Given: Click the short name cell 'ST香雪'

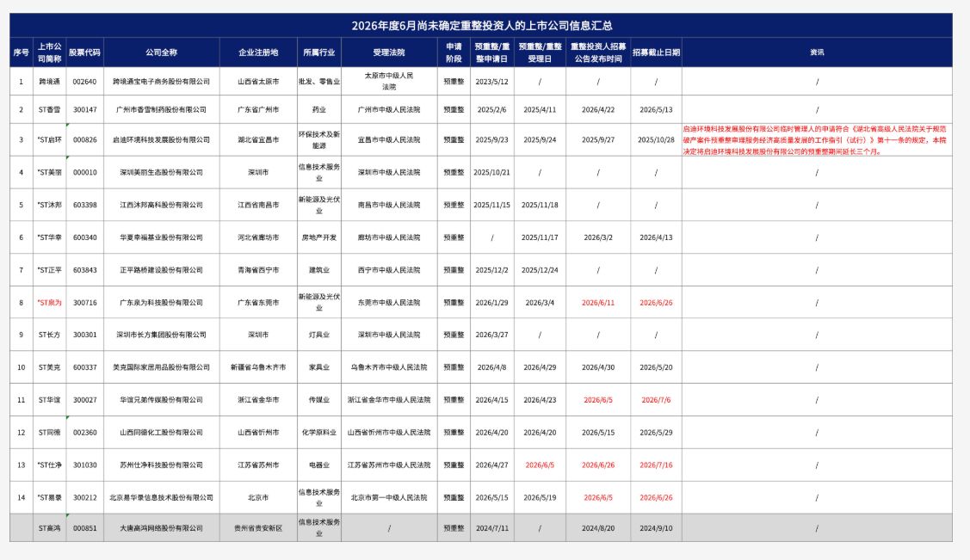Looking at the screenshot, I should [x=50, y=109].
